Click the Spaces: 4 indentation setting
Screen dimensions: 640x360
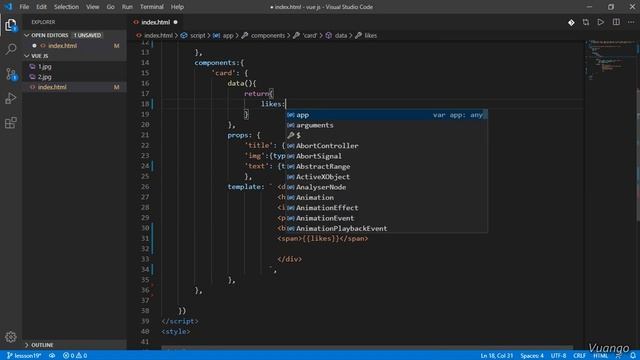coord(532,356)
